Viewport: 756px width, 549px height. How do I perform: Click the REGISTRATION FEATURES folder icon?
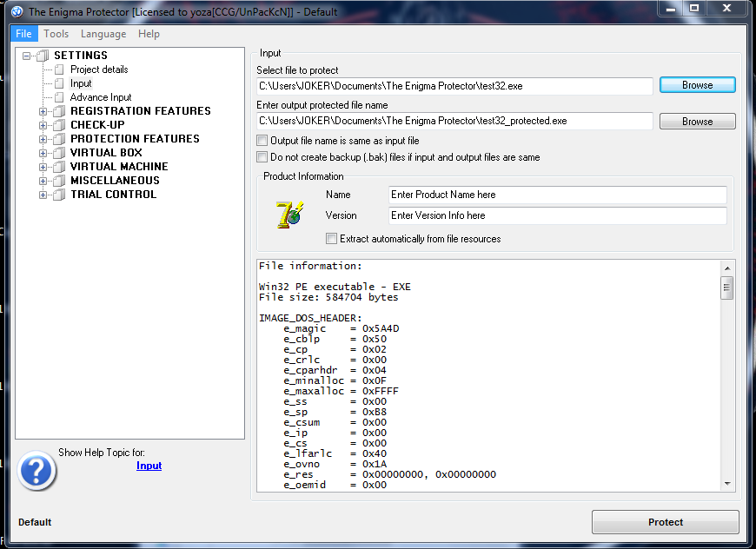tap(59, 111)
